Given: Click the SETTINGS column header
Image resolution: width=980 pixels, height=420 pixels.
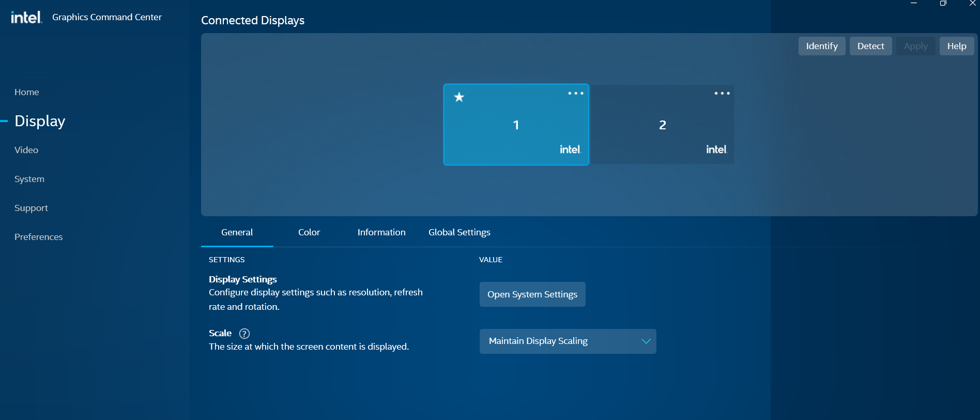Looking at the screenshot, I should (227, 260).
